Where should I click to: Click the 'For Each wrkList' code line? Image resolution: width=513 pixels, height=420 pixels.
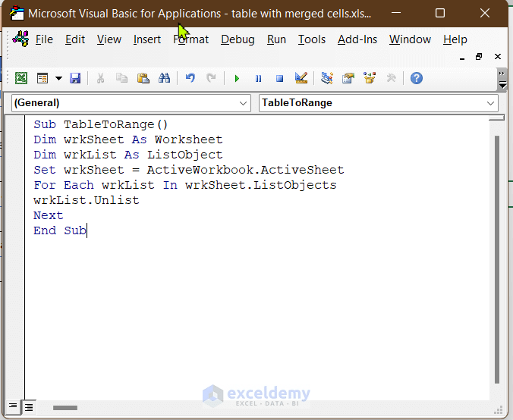185,185
